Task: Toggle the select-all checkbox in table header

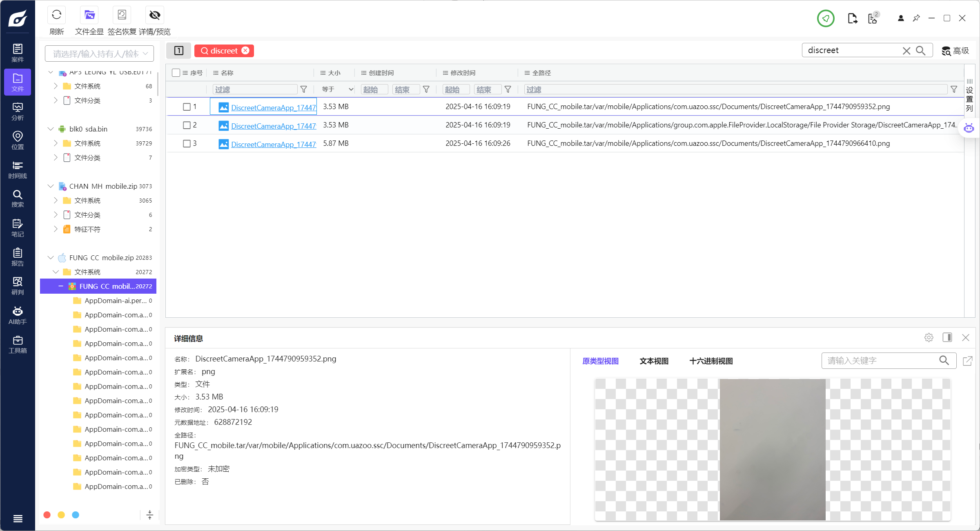Action: pyautogui.click(x=176, y=73)
